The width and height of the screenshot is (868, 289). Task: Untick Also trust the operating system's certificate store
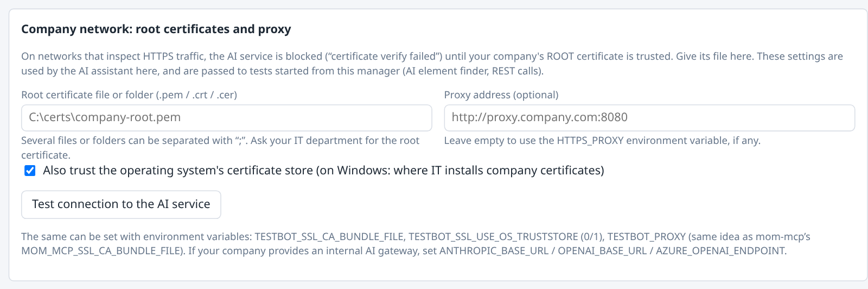tap(30, 171)
